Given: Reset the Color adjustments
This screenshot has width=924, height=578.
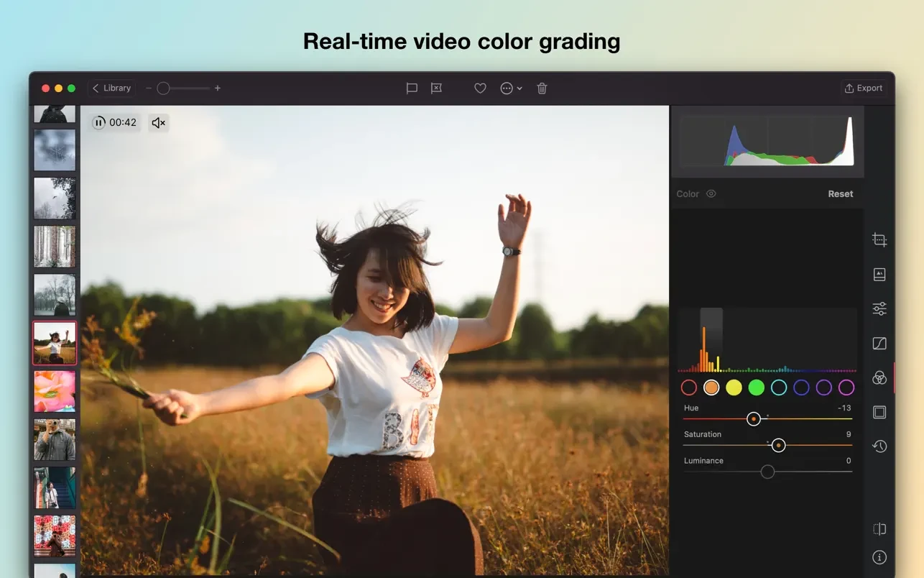Looking at the screenshot, I should tap(840, 193).
